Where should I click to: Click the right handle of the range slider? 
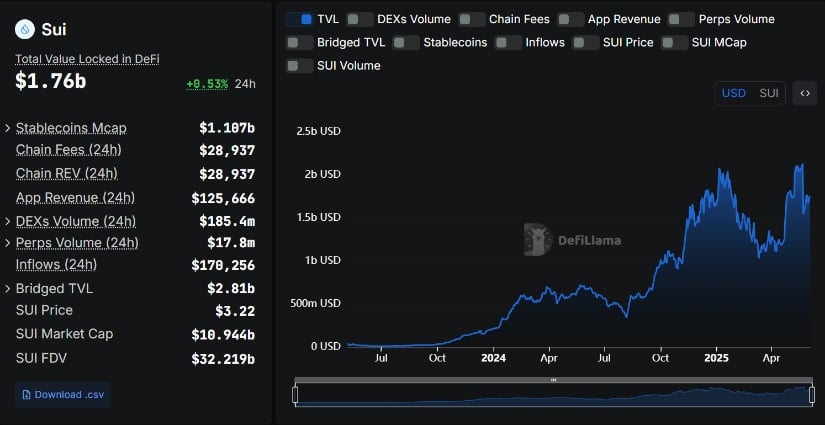tap(812, 395)
